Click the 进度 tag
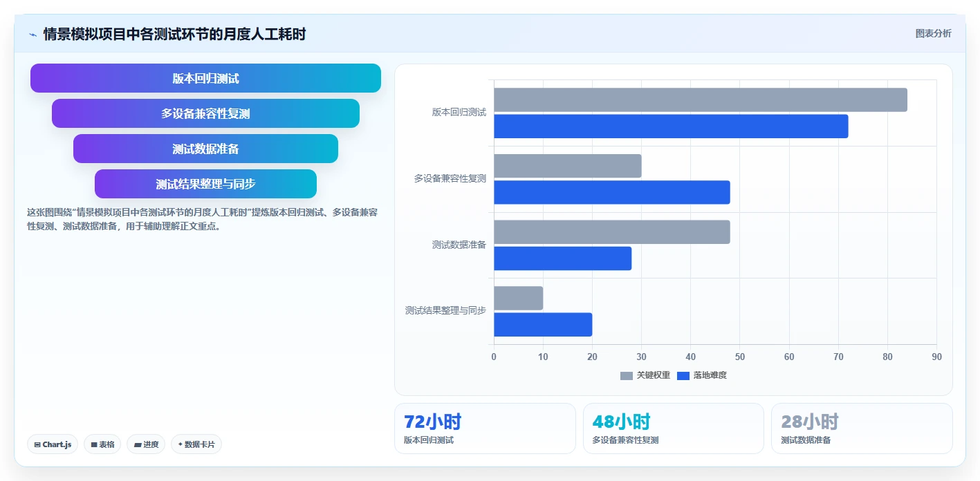The image size is (980, 481). point(146,444)
